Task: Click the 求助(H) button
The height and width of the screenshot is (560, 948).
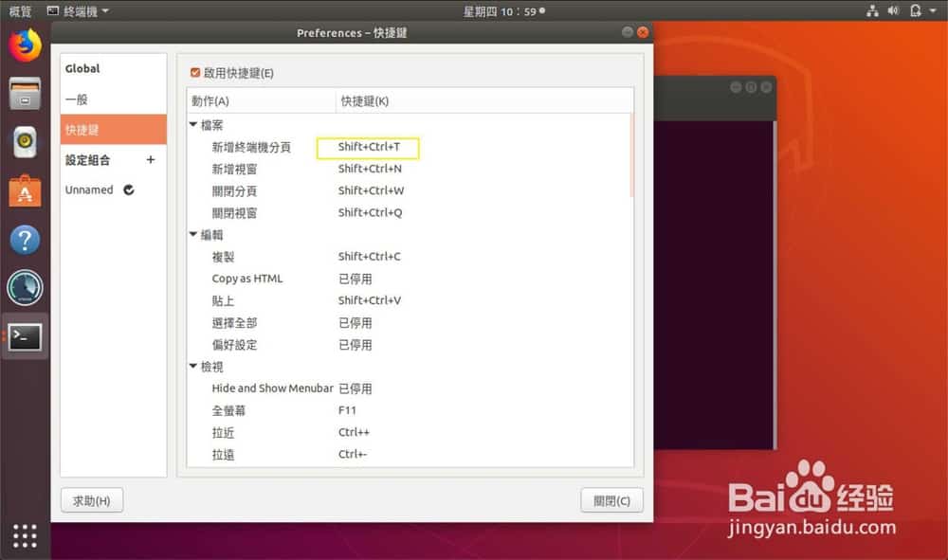Action: click(x=92, y=500)
